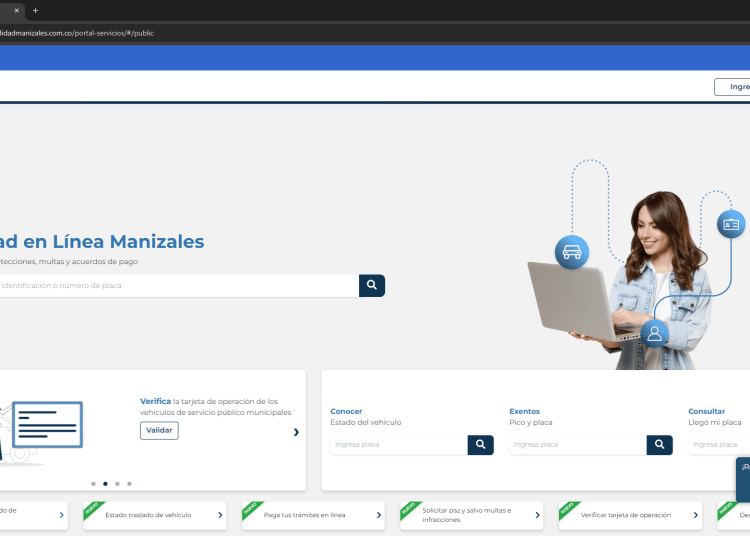Focus the Llegó mi placa input field
750x536 pixels.
(719, 445)
